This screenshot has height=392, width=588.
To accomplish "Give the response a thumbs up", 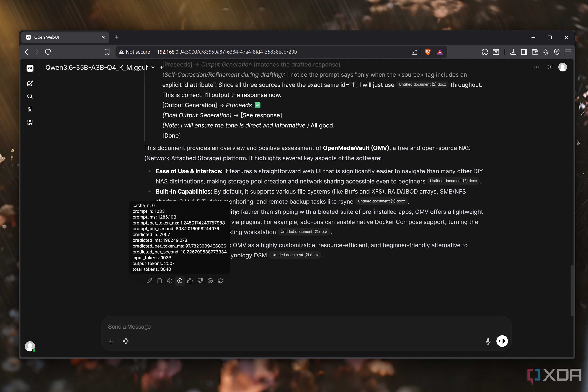I will [190, 281].
